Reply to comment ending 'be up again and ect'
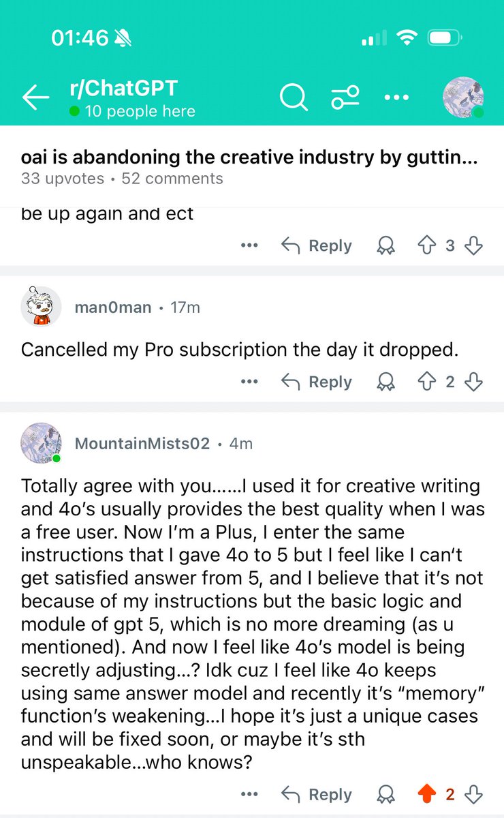The width and height of the screenshot is (504, 818). [x=317, y=246]
